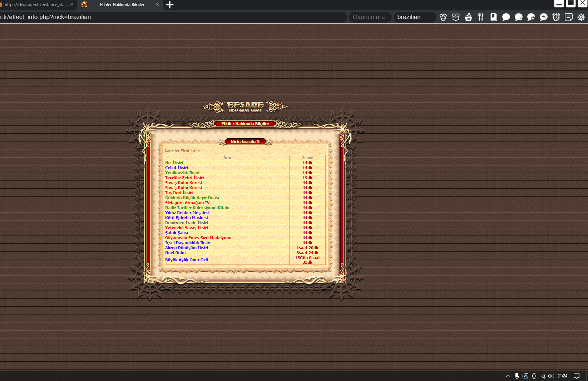Click the Striagorn Armağanı IV entry

(x=187, y=203)
